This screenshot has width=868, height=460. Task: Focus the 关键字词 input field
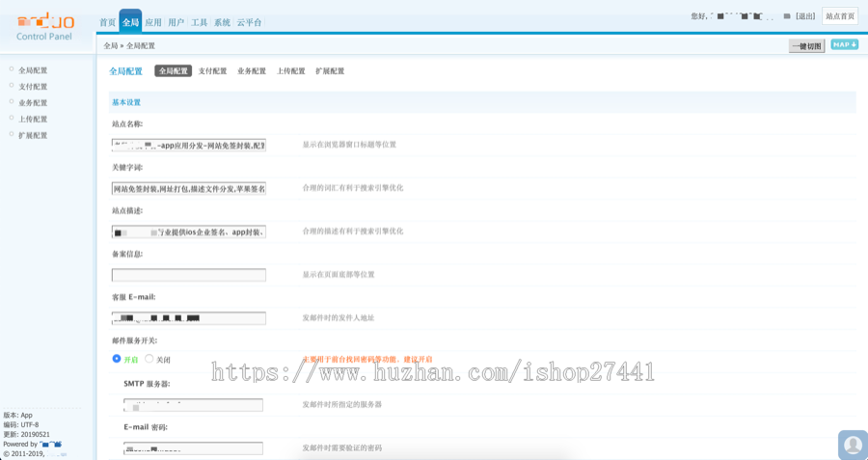click(189, 189)
